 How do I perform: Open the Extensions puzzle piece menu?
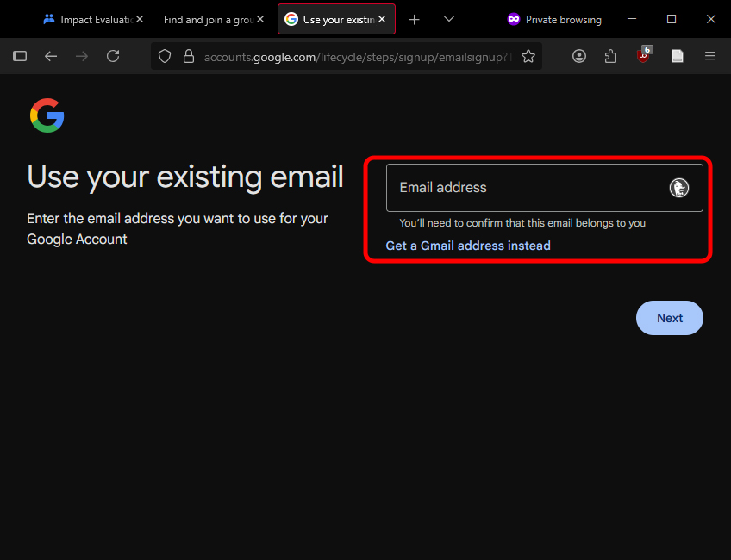coord(611,56)
